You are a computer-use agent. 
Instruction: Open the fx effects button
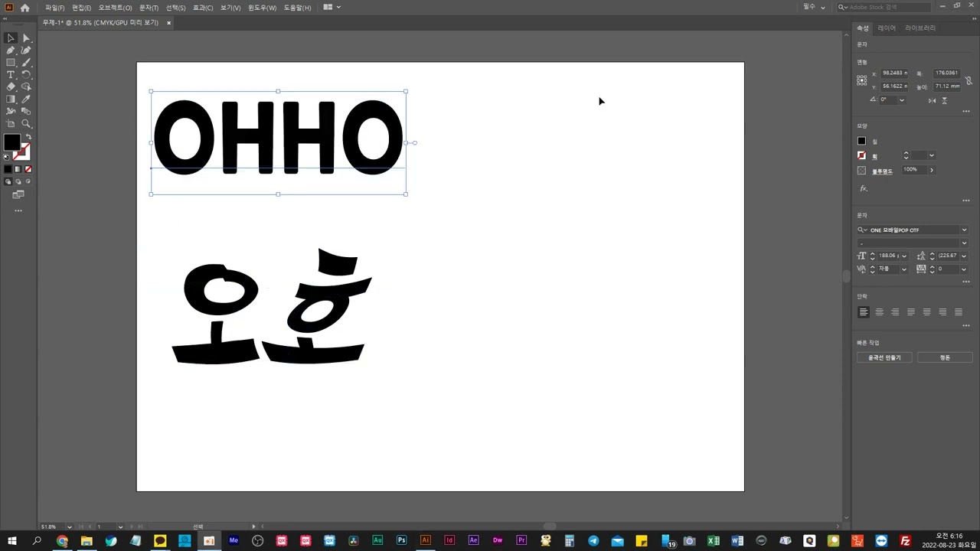[864, 188]
